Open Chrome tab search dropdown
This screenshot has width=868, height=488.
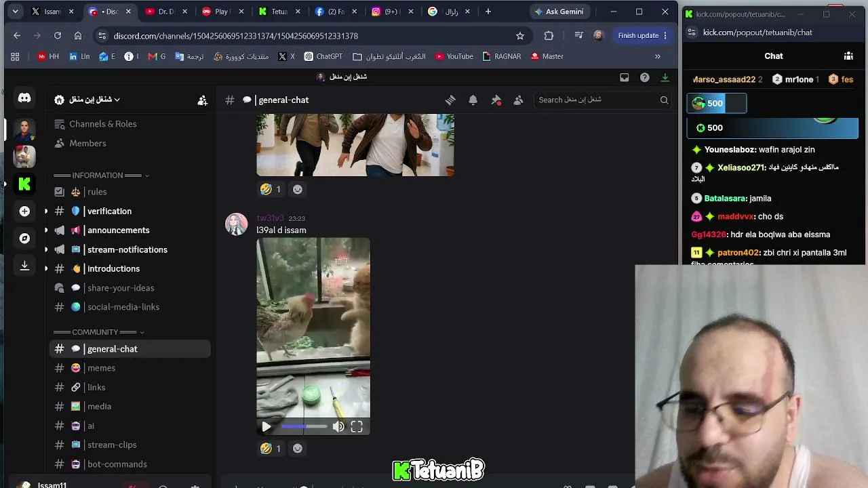[15, 12]
